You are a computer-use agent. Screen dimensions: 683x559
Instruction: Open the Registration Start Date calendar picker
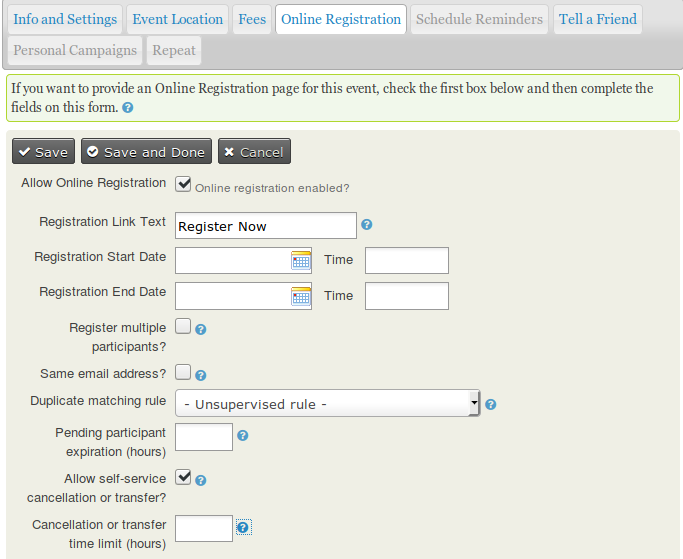tap(301, 261)
